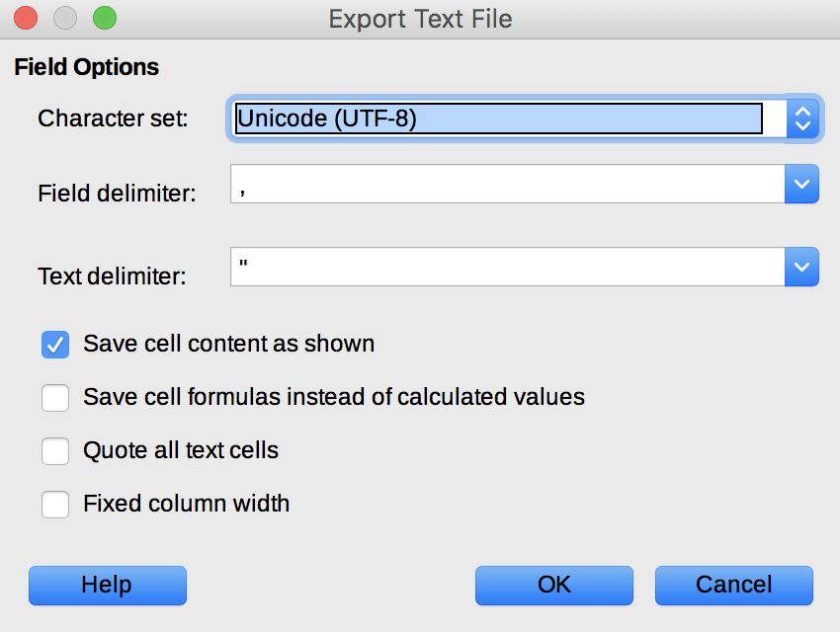Click inside the Field delimiter text field
The image size is (840, 632).
[x=507, y=184]
